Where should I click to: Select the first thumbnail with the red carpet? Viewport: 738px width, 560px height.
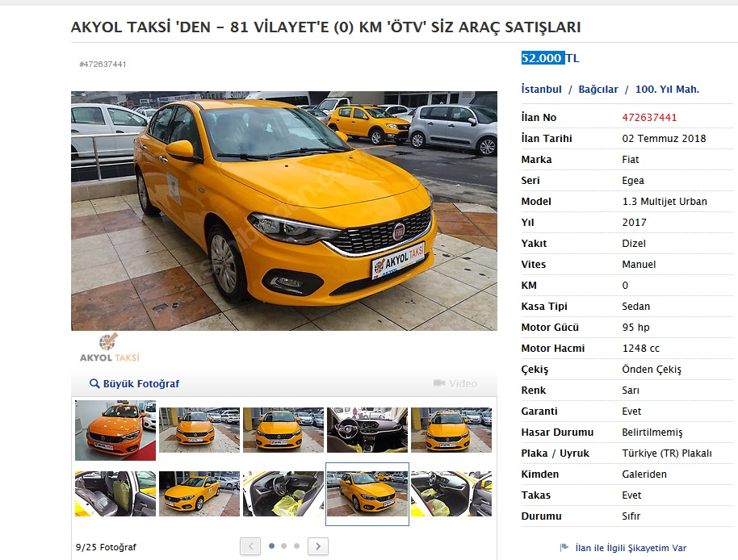(115, 429)
